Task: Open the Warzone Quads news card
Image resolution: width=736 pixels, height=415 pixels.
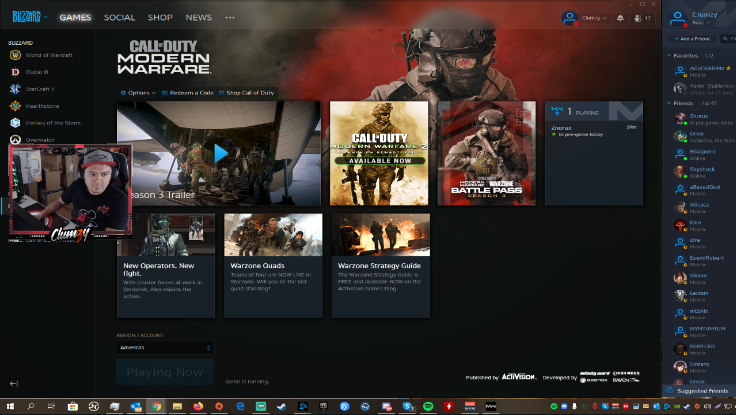Action: 273,265
